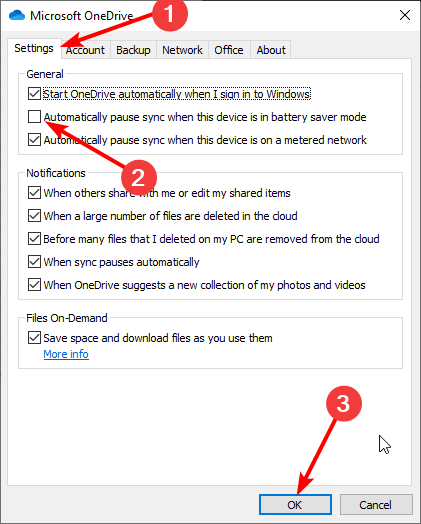
Task: Open the Backup tab
Action: (x=133, y=50)
